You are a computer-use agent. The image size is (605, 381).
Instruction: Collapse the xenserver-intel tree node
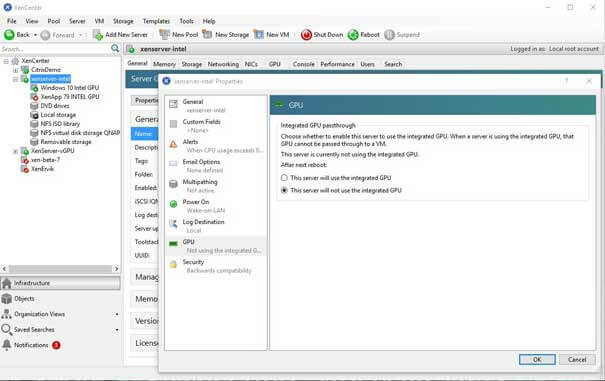pyautogui.click(x=15, y=79)
